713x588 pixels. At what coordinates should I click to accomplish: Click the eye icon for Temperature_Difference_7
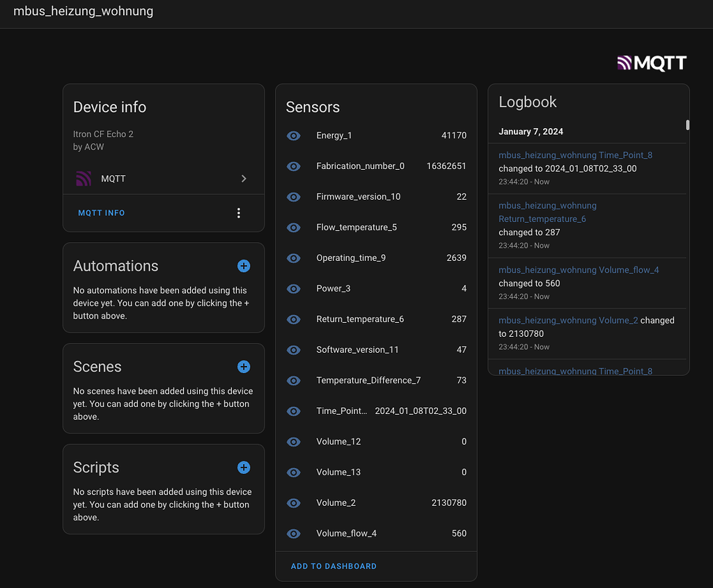coord(294,381)
